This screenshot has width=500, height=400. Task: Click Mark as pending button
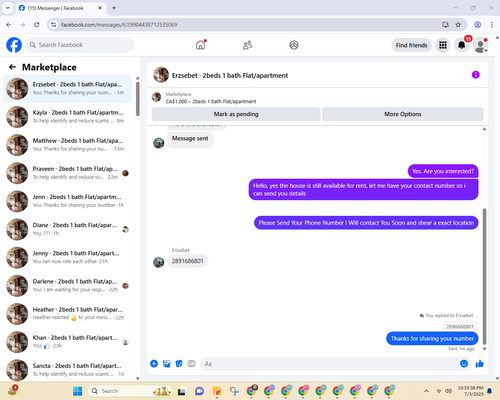236,114
